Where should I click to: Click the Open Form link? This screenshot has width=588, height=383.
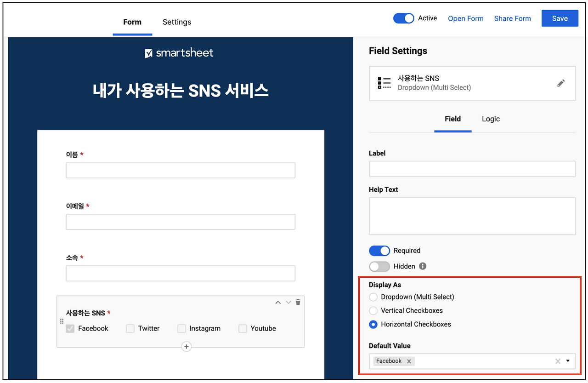click(466, 19)
